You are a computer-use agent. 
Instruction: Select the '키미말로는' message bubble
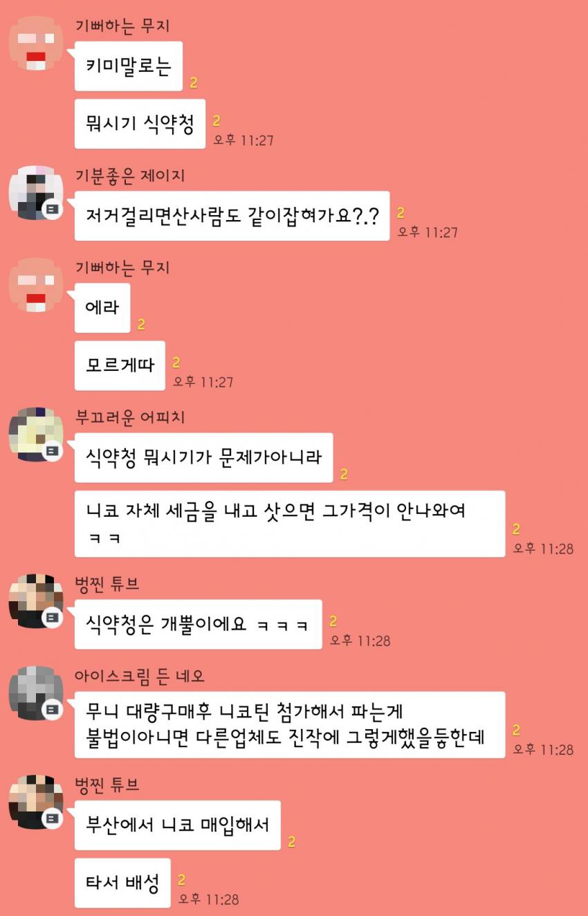pos(129,66)
